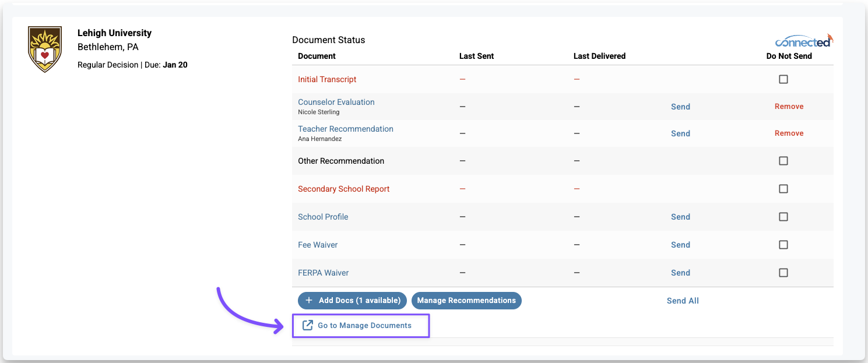Click the plus icon in Add Docs
This screenshot has height=363, width=868.
(309, 301)
